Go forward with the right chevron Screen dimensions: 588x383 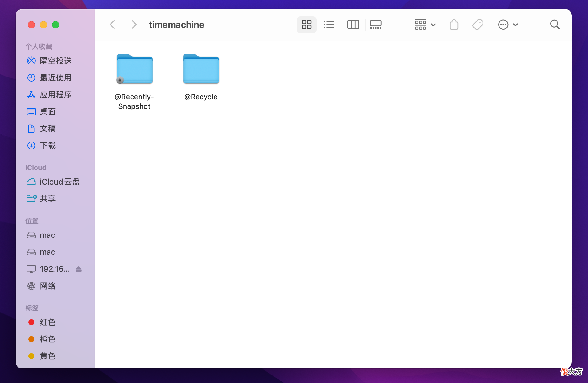point(134,25)
